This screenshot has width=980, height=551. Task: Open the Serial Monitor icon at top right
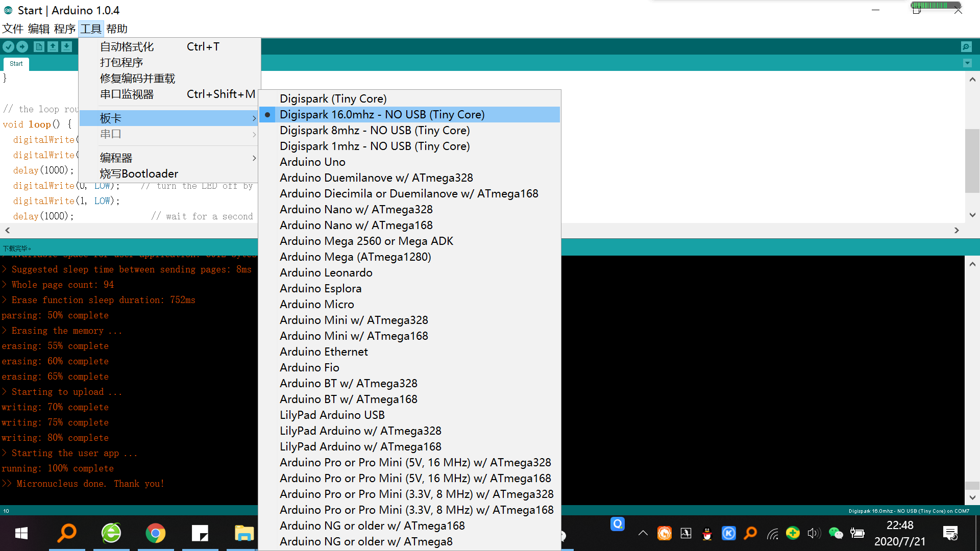pos(966,46)
